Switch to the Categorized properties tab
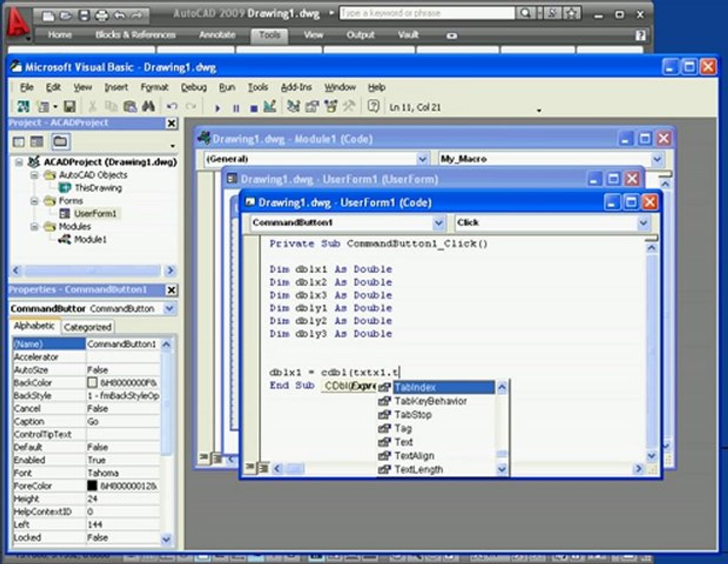This screenshot has height=564, width=728. click(88, 327)
